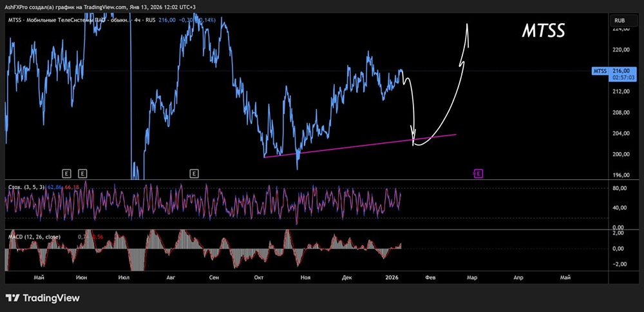Click the Июн label on time axis
This screenshot has width=644, height=312.
click(x=81, y=278)
